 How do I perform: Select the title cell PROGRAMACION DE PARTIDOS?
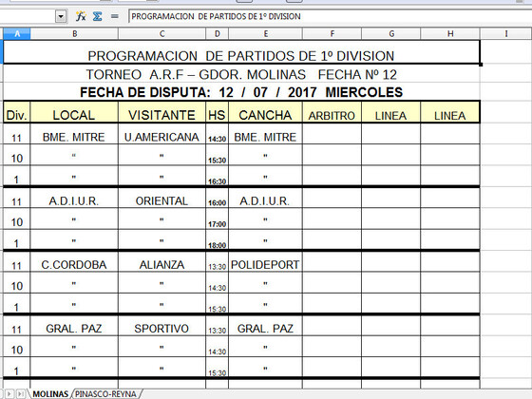coord(241,52)
